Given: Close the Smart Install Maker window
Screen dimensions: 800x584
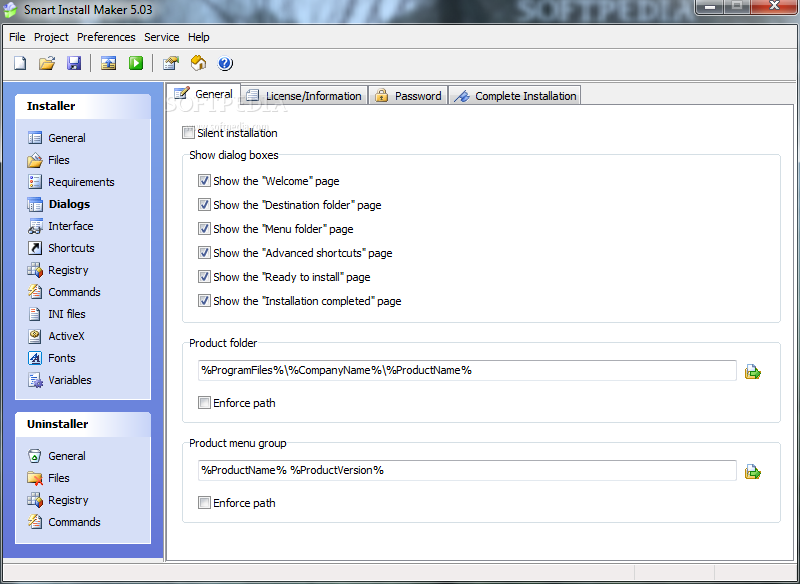Looking at the screenshot, I should tap(775, 7).
